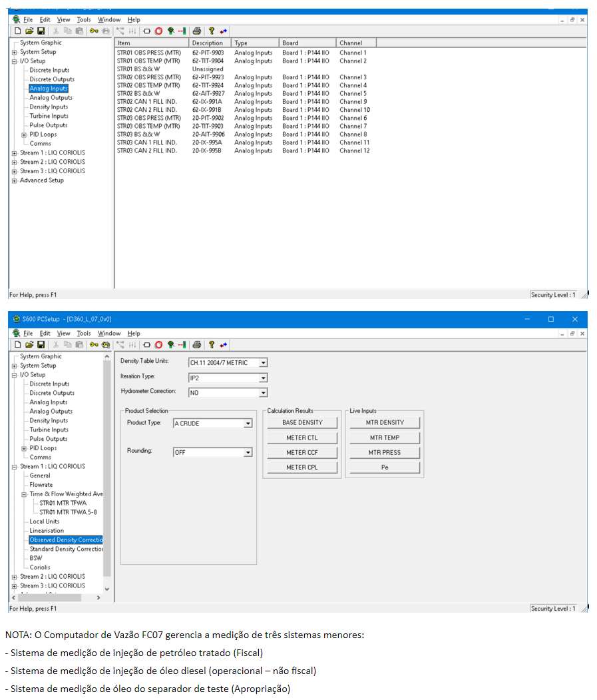Open Help menu in Density Correction window
This screenshot has height=700, width=597.
point(134,334)
